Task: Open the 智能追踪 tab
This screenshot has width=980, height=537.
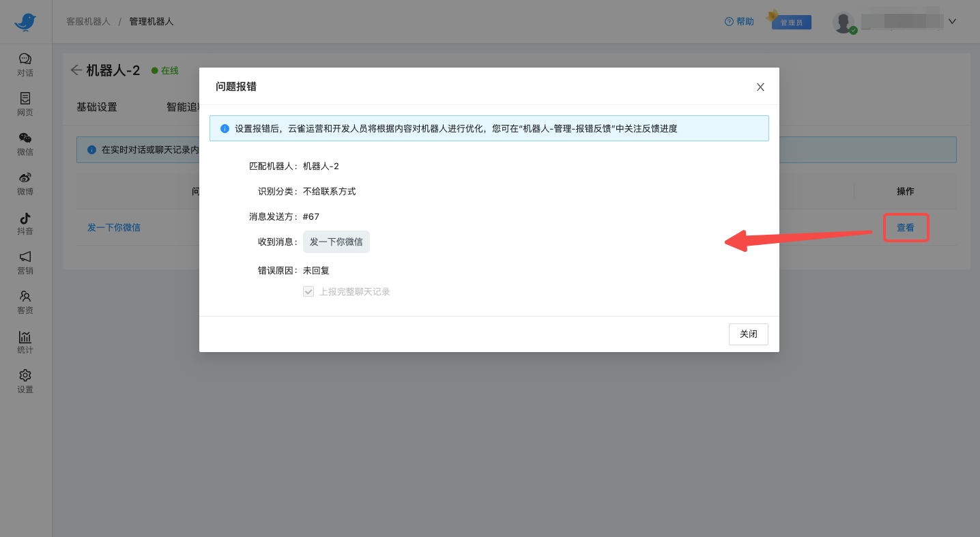Action: (x=183, y=106)
